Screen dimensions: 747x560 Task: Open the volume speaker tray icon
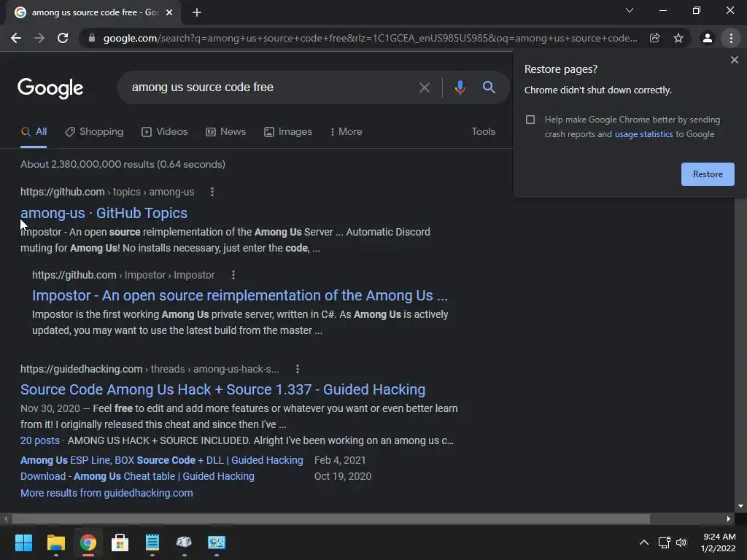(x=681, y=542)
